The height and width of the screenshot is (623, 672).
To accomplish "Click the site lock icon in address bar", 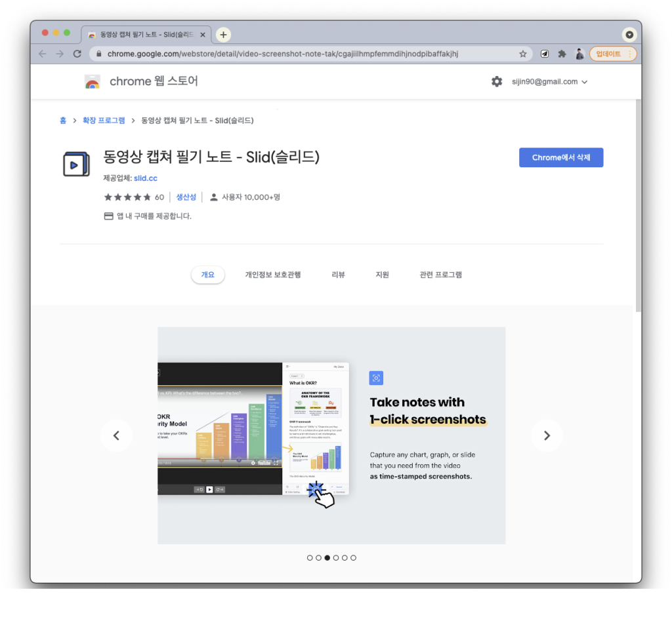I will tap(99, 54).
